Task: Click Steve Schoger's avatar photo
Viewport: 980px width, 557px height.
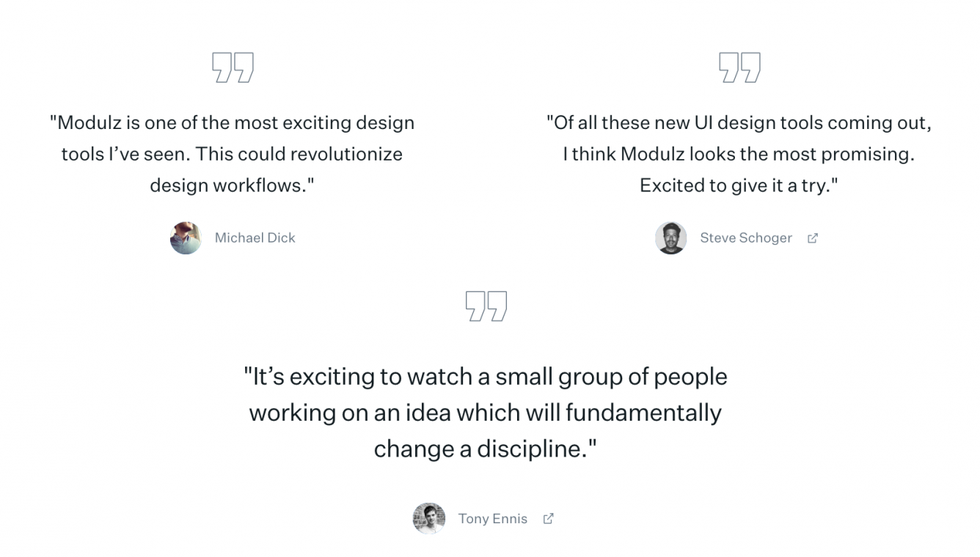Action: coord(670,238)
